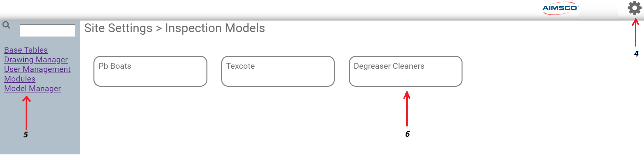Click the Inspection Models heading text
Image resolution: width=644 pixels, height=156 pixels.
tap(215, 28)
